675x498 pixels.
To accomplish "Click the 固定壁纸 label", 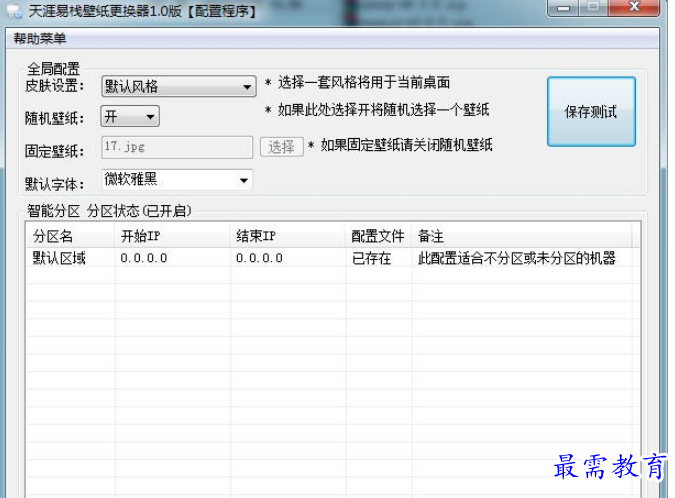I will [55, 151].
